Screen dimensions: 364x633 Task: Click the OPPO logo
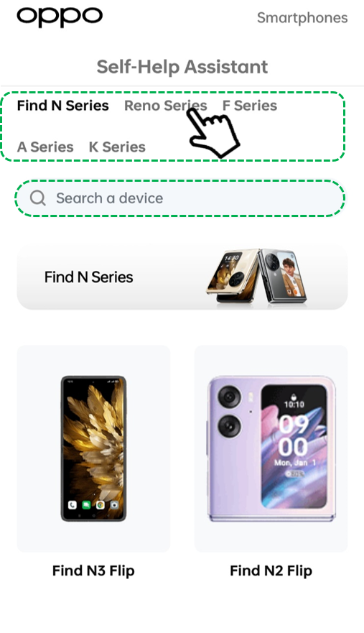(60, 17)
